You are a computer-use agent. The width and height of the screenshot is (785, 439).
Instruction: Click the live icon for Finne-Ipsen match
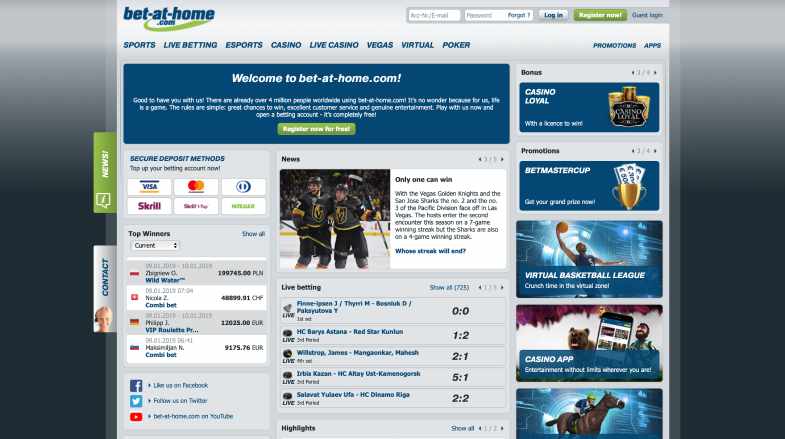tap(288, 310)
